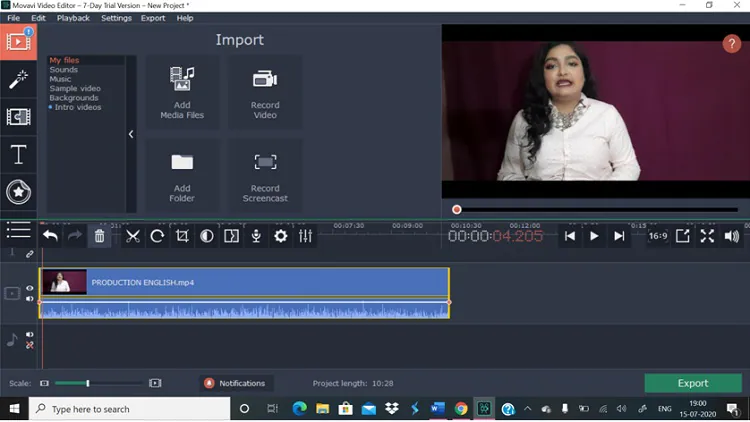Select Backgrounds category
This screenshot has height=422, width=750.
point(74,98)
